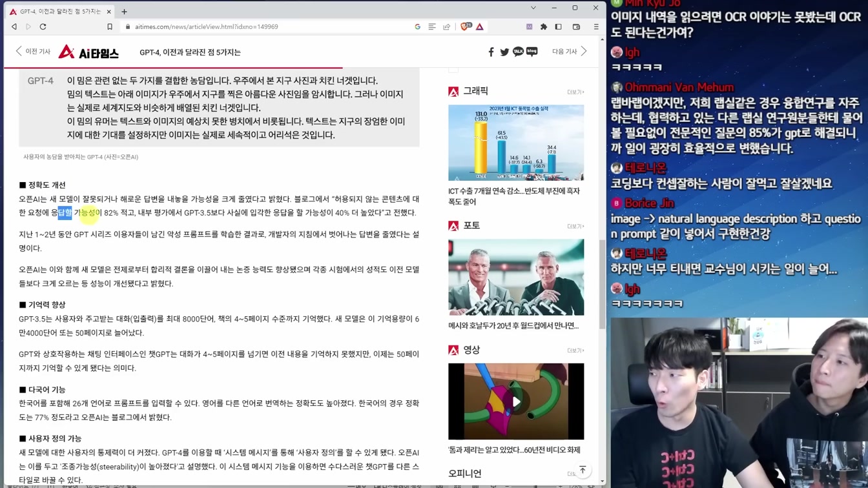Open '메시와 호날두가 20년 후 월드컵에서' link
868x488 pixels.
pyautogui.click(x=513, y=326)
